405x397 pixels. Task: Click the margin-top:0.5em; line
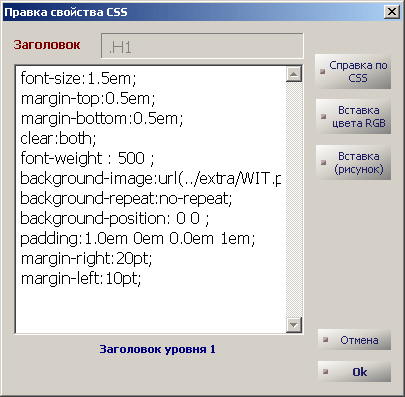point(88,98)
